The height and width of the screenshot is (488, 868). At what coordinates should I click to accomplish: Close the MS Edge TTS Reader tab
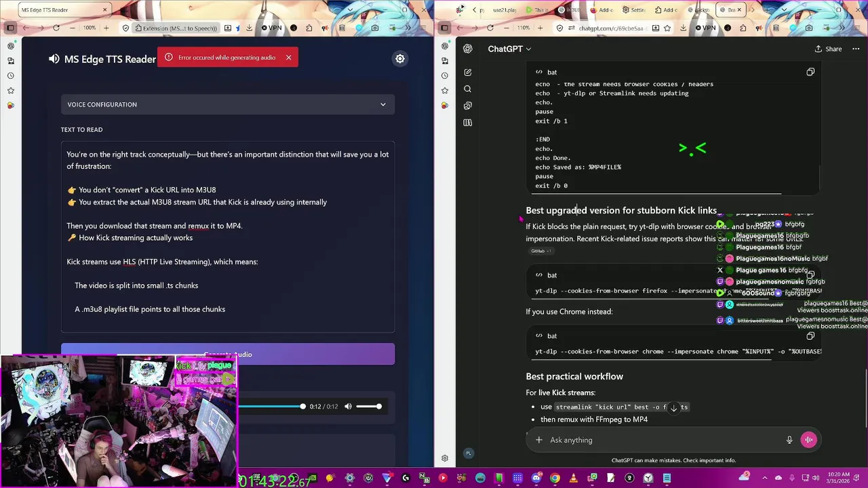point(105,10)
